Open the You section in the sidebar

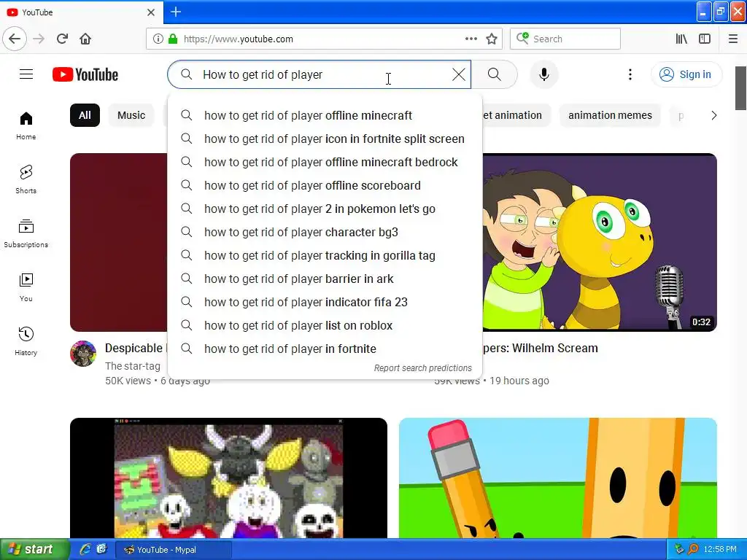[26, 287]
